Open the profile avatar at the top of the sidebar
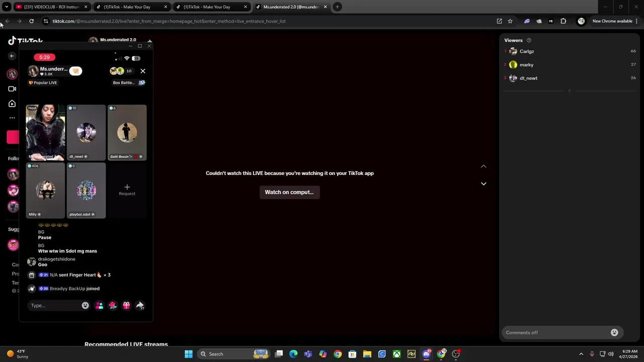Screen dimensions: 644x362 point(12,74)
